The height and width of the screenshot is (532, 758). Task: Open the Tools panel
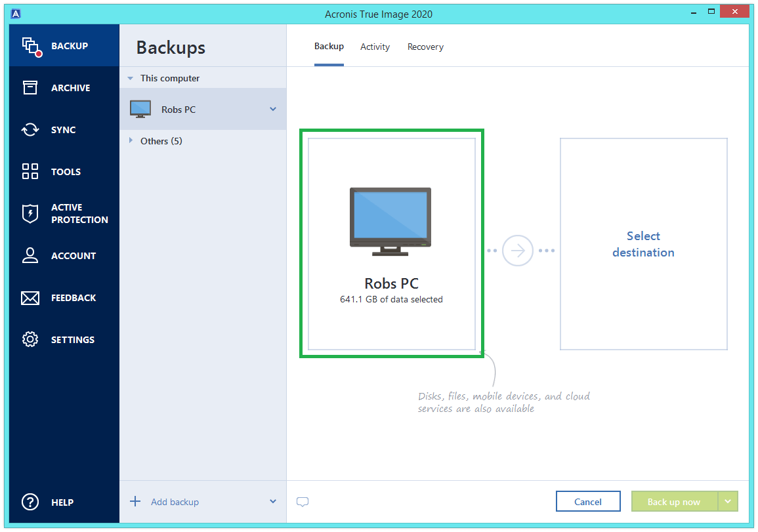30,171
